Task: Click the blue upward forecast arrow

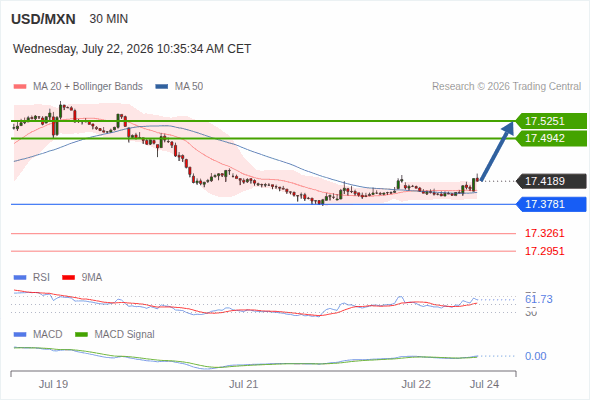Action: click(497, 151)
